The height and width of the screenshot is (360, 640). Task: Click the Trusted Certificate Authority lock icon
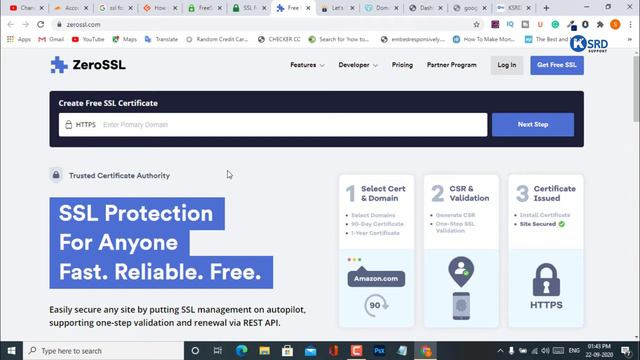coord(56,175)
